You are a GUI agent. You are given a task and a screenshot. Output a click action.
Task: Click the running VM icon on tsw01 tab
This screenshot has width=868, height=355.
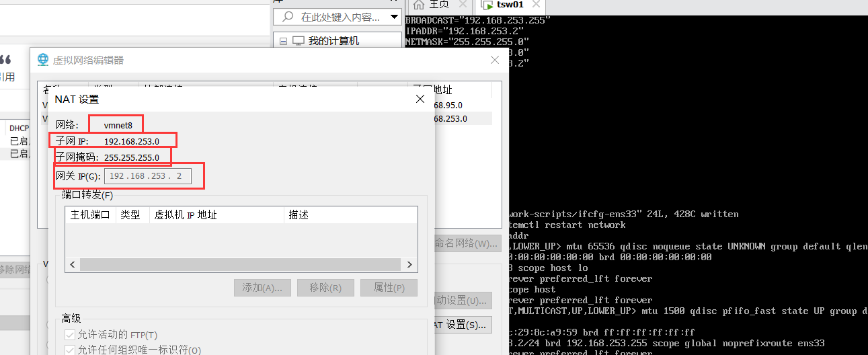click(x=486, y=5)
